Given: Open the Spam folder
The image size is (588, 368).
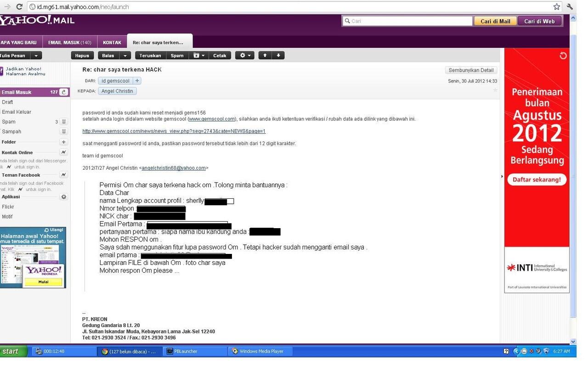Looking at the screenshot, I should (x=9, y=122).
